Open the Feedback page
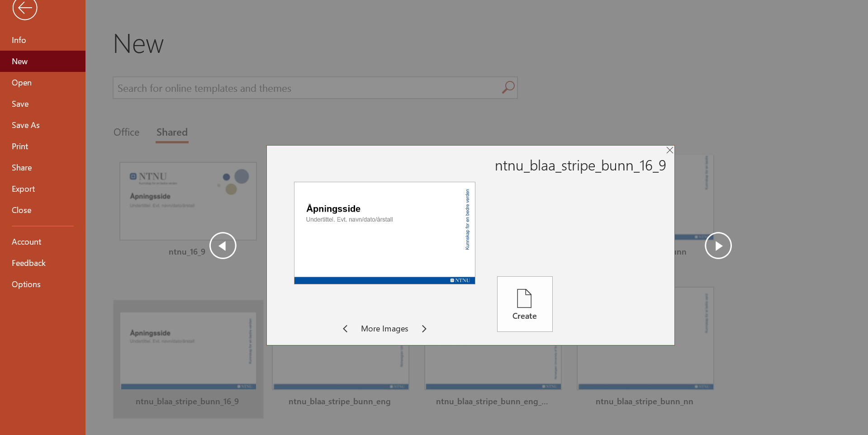The height and width of the screenshot is (435, 868). (x=43, y=263)
